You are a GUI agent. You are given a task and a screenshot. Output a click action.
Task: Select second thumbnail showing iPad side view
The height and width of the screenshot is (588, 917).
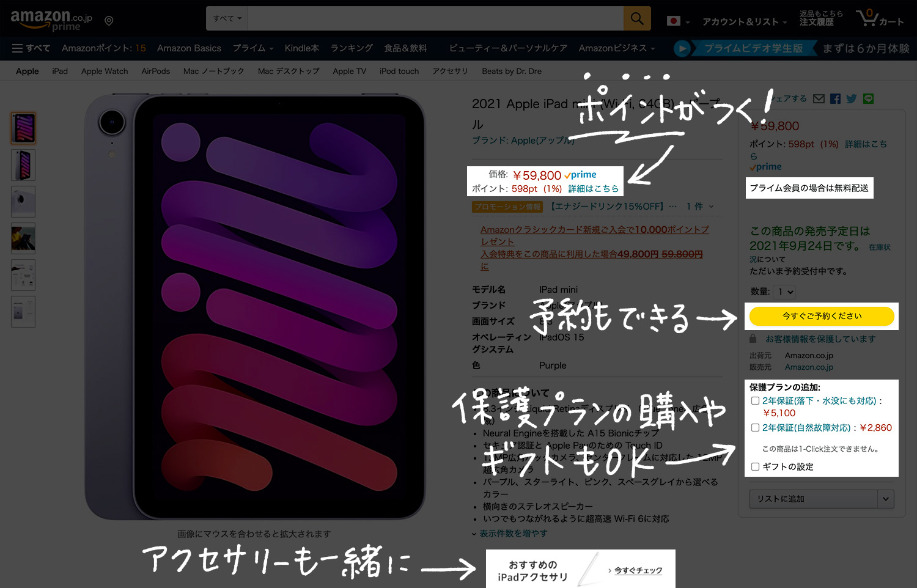pyautogui.click(x=23, y=165)
